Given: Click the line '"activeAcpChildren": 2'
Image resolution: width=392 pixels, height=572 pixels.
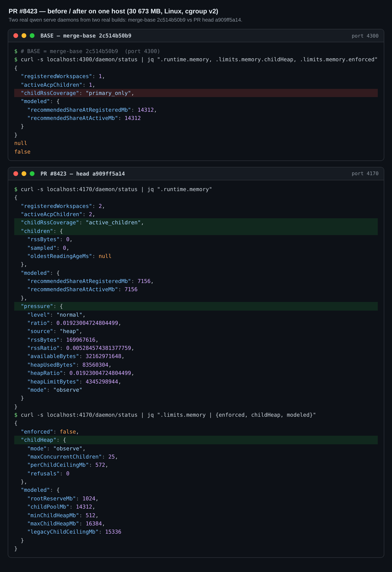Looking at the screenshot, I should (x=58, y=214).
